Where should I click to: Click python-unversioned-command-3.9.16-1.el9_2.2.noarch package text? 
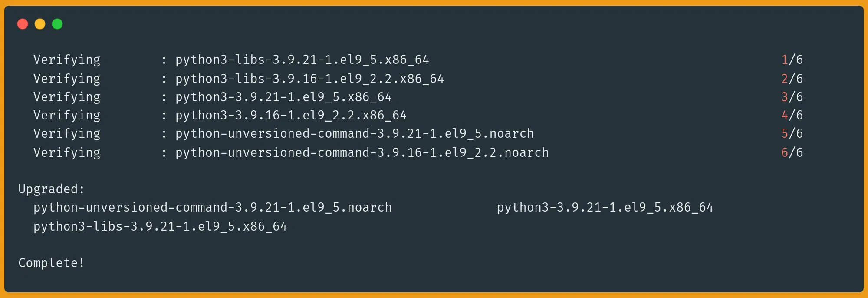pyautogui.click(x=362, y=152)
